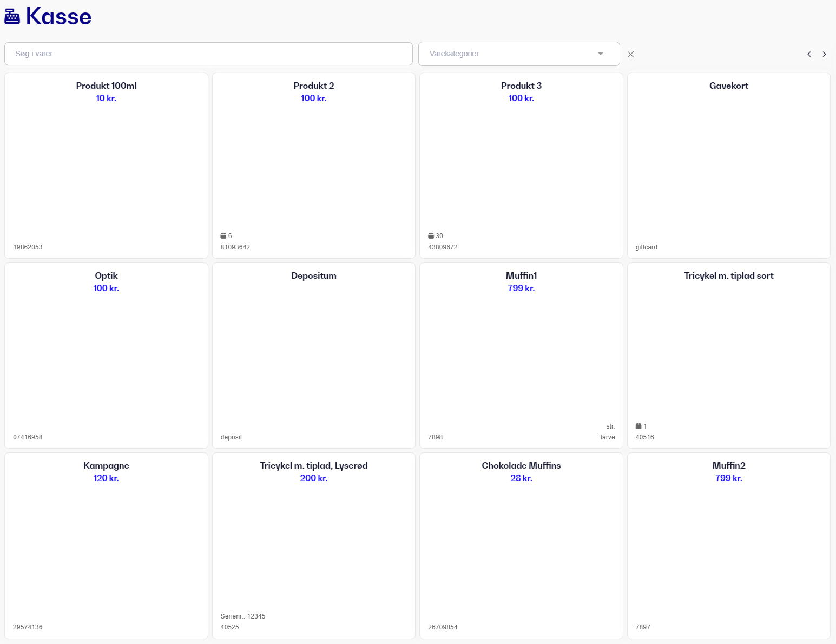Viewport: 836px width, 644px height.
Task: Go to the previous page of products
Action: [809, 54]
